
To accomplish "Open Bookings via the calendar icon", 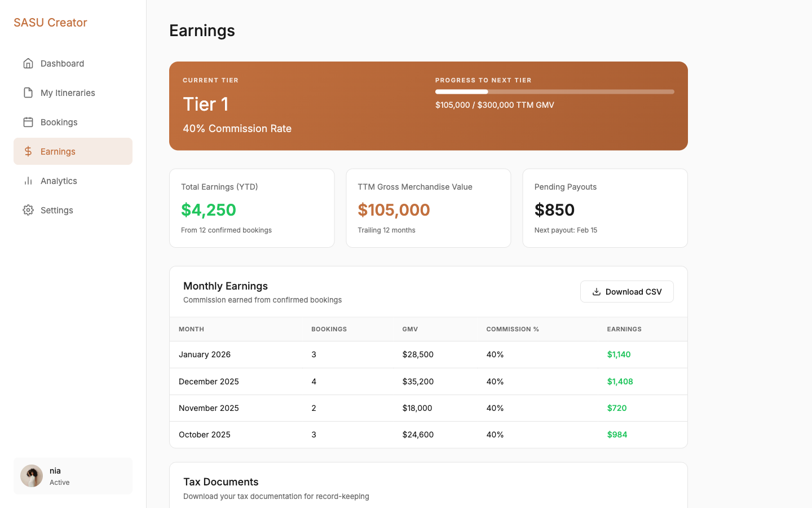I will (x=28, y=122).
